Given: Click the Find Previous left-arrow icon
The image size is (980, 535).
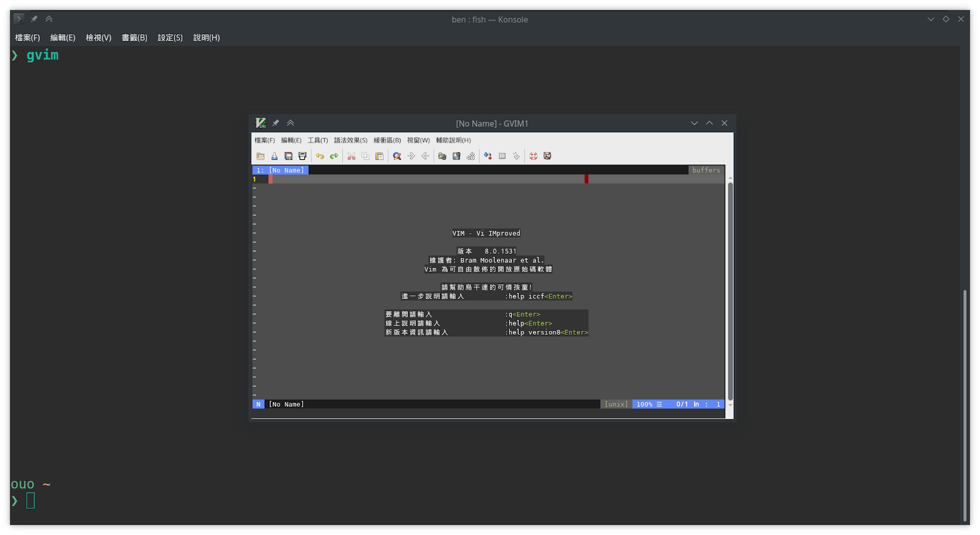Looking at the screenshot, I should coord(425,156).
